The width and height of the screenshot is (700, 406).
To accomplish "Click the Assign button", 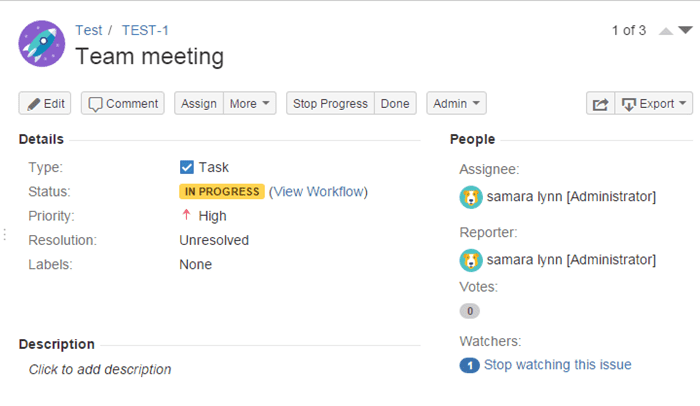I will (x=199, y=104).
